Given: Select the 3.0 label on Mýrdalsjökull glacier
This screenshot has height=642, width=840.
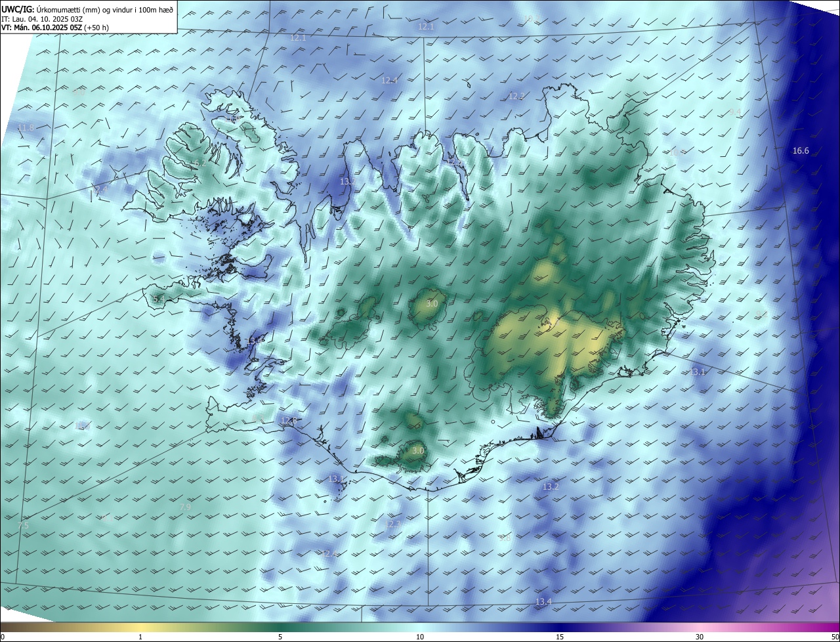Looking at the screenshot, I should click(418, 451).
